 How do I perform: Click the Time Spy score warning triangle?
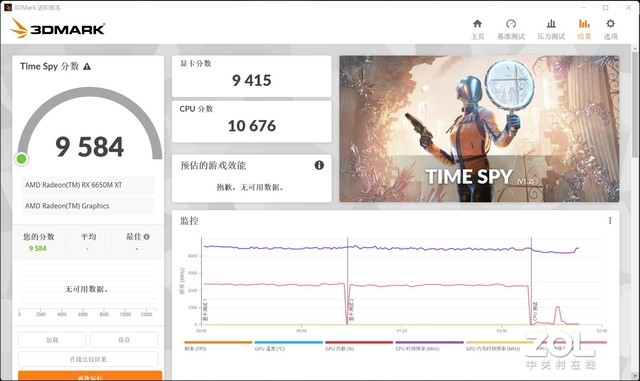click(x=87, y=66)
